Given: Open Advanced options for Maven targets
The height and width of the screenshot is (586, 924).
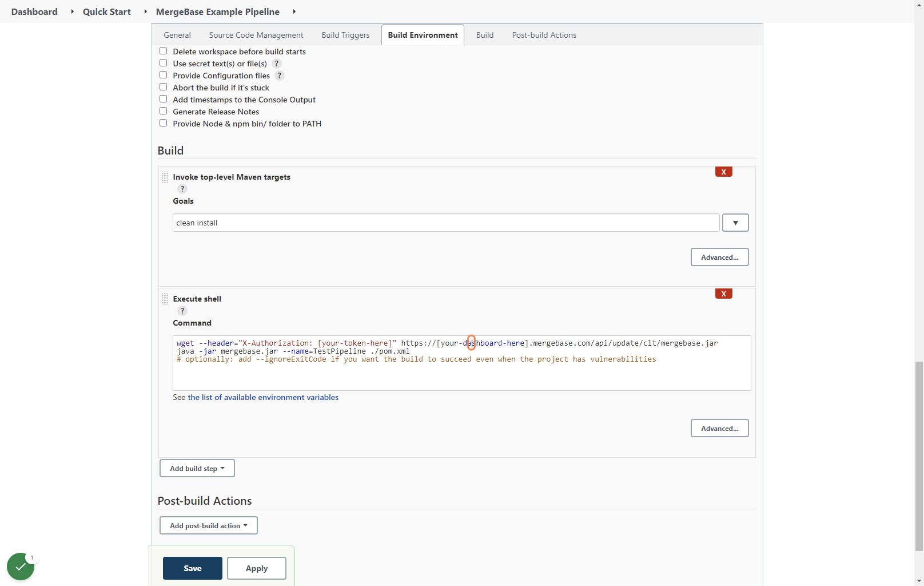Looking at the screenshot, I should [719, 257].
